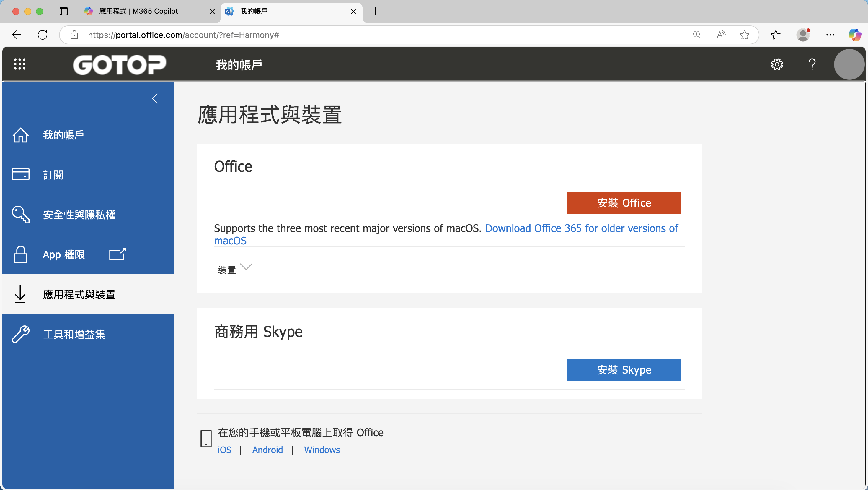Viewport: 868px width, 490px height.
Task: Add page to favorites star icon
Action: pos(744,35)
